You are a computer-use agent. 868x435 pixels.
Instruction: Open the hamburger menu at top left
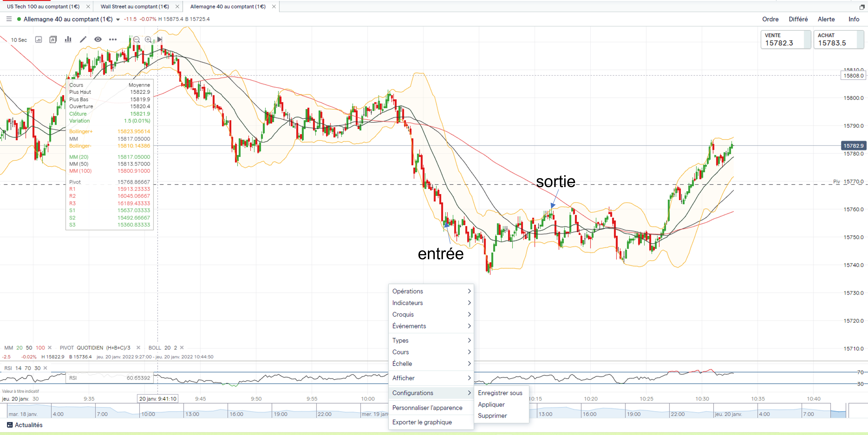click(x=9, y=19)
